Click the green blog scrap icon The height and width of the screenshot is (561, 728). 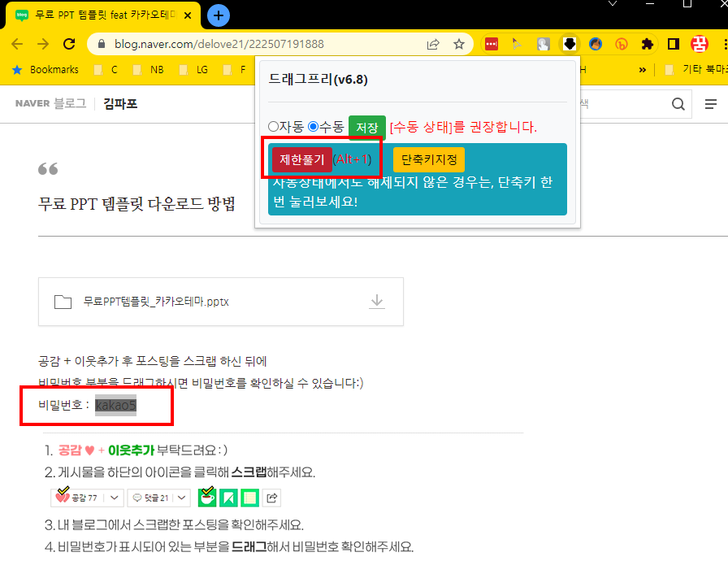click(228, 498)
